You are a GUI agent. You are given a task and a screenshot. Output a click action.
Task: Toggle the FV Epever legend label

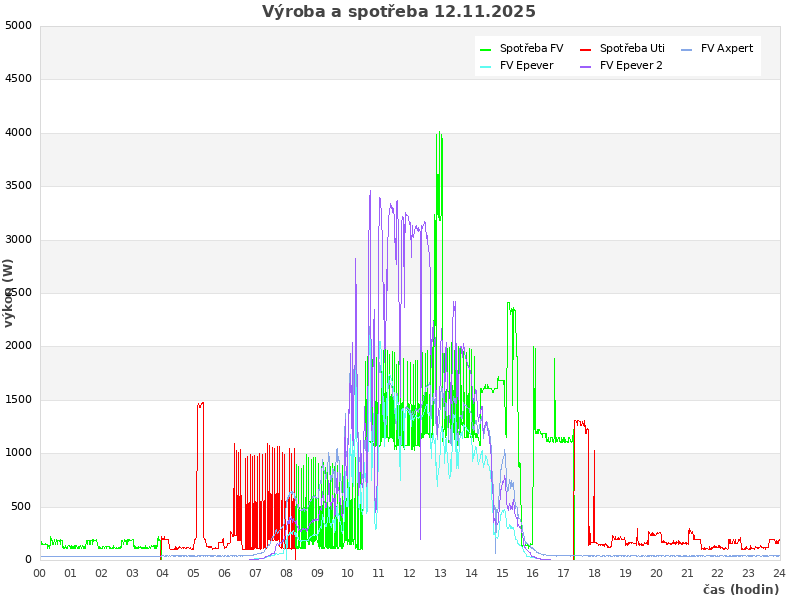click(x=526, y=65)
